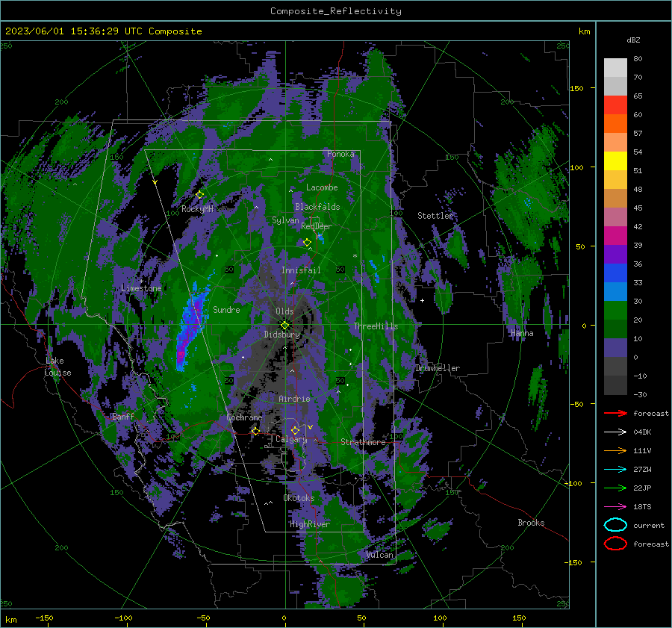Click the 2023/06/01 15:36:29 UTC Composite timestamp
This screenshot has height=628, width=672.
coord(103,31)
